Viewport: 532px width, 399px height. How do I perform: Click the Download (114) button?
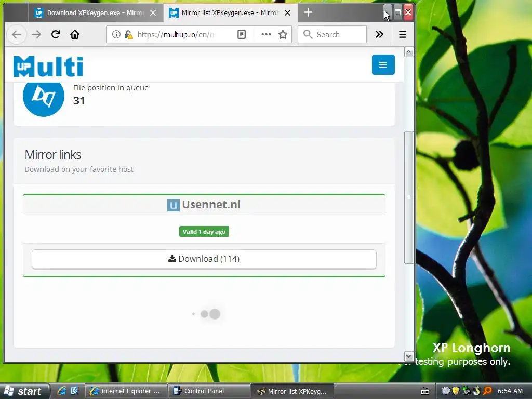[x=204, y=259]
